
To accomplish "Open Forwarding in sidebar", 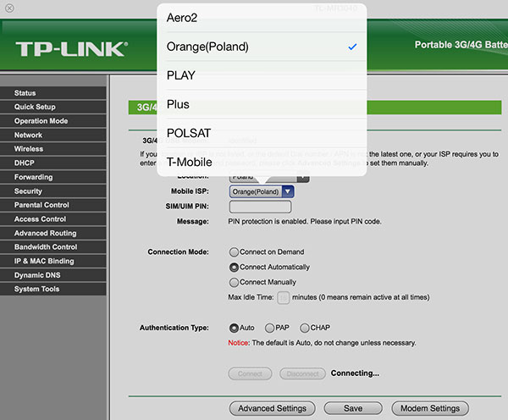I will pyautogui.click(x=53, y=177).
